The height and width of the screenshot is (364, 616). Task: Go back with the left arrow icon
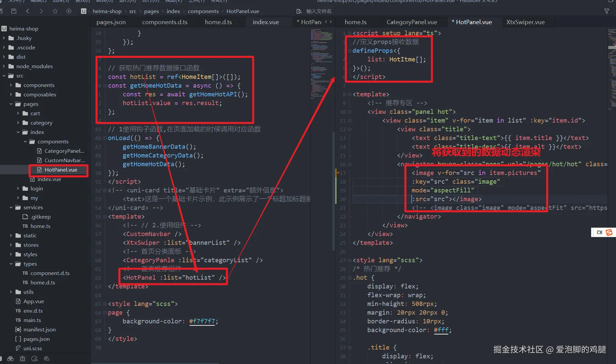tap(28, 11)
